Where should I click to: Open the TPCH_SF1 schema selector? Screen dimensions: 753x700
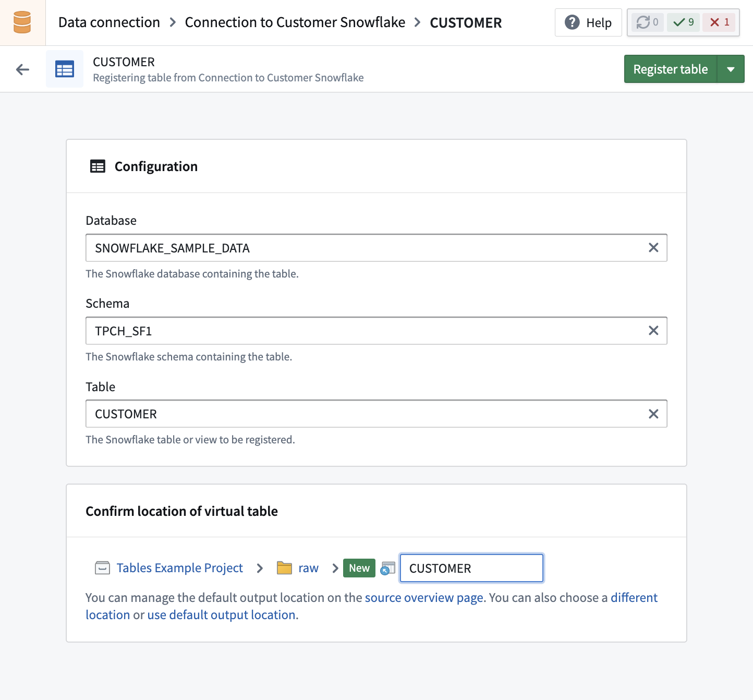pos(376,331)
